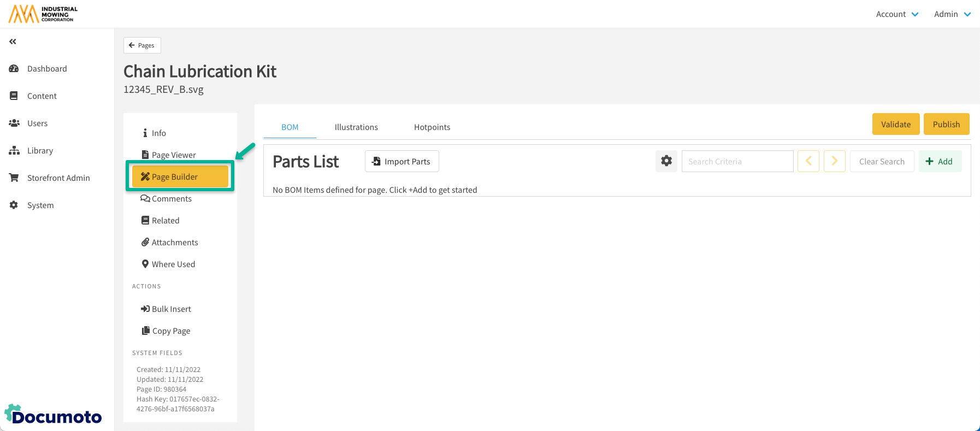
Task: Go to next search result arrow
Action: point(834,161)
